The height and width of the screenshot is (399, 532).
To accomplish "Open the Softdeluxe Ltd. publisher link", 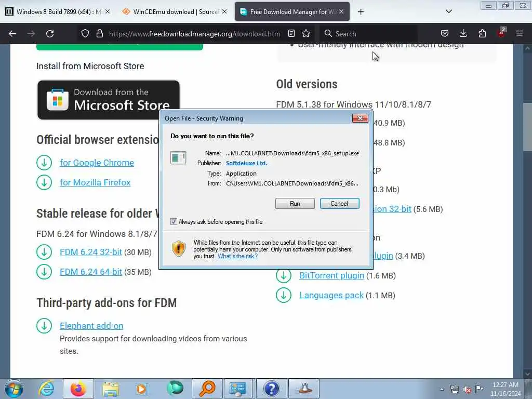I will pyautogui.click(x=246, y=163).
